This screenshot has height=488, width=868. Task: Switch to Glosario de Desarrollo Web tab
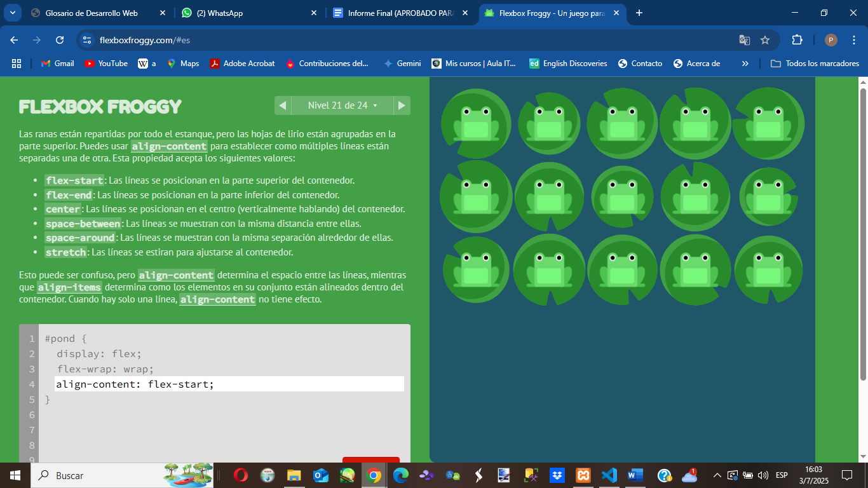(x=92, y=13)
